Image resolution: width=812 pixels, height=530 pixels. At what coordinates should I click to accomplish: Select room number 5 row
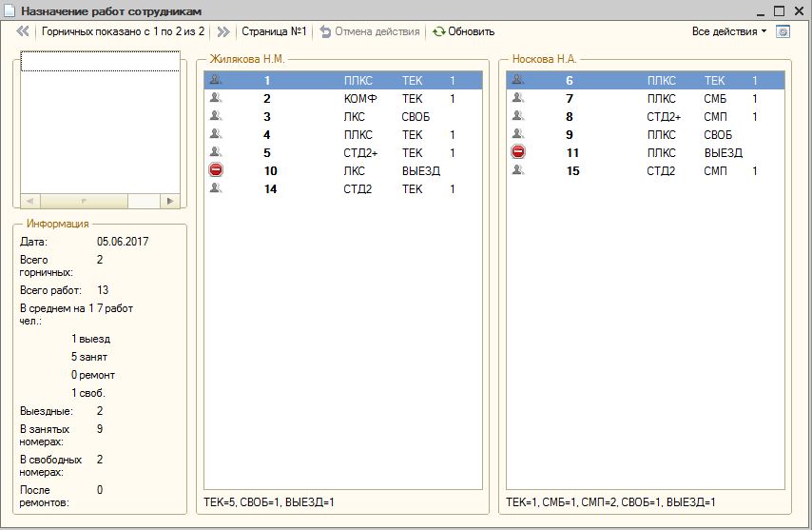[x=343, y=153]
